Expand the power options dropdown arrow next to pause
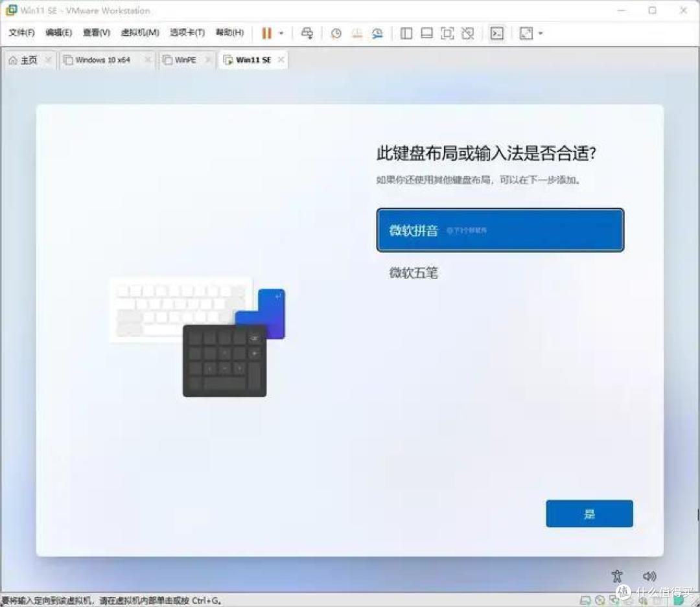This screenshot has width=700, height=607. coord(281,33)
